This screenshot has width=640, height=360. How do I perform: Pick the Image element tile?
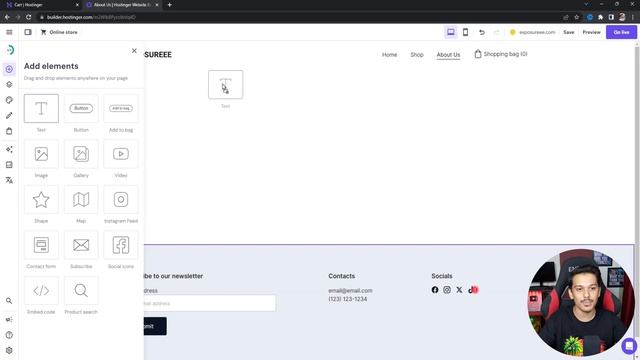pyautogui.click(x=41, y=154)
